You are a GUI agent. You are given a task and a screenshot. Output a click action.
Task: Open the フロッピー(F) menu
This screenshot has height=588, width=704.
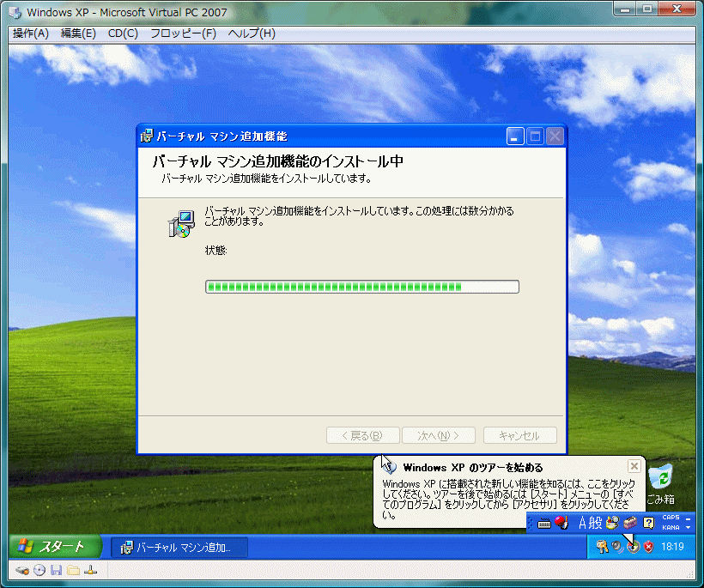[x=183, y=33]
